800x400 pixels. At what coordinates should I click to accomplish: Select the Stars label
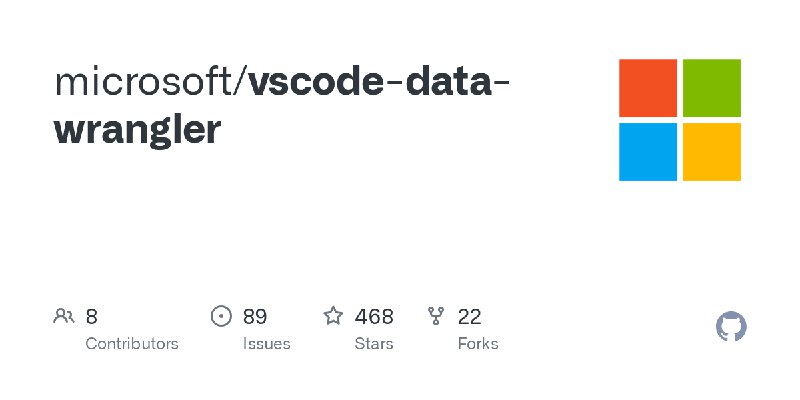click(x=374, y=344)
